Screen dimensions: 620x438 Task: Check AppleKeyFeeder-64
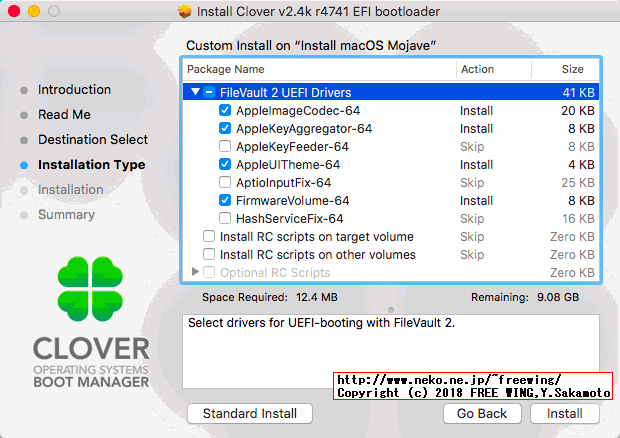coord(225,146)
